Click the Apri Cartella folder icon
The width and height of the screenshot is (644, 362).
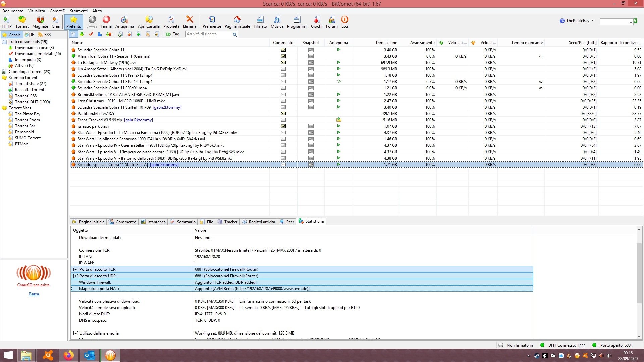click(x=149, y=22)
